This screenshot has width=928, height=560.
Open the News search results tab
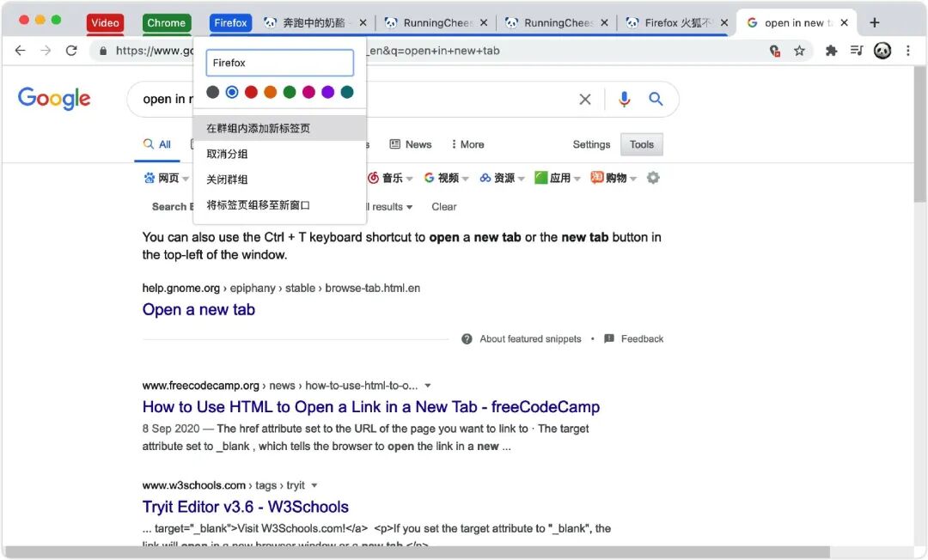411,144
